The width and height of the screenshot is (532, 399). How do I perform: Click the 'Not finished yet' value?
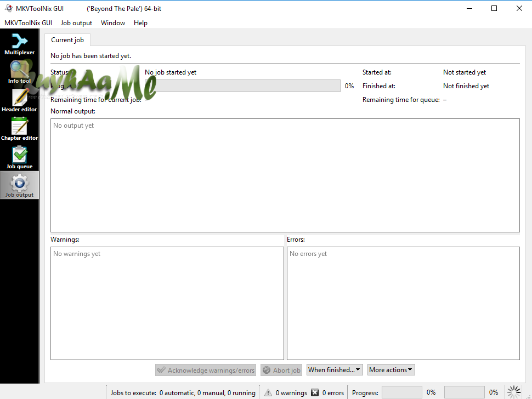466,86
